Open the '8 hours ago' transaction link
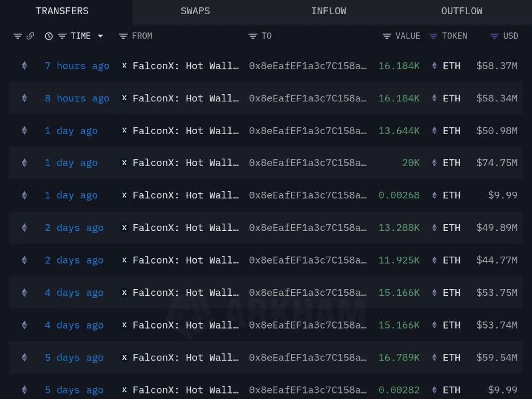Image resolution: width=532 pixels, height=399 pixels. click(x=77, y=98)
